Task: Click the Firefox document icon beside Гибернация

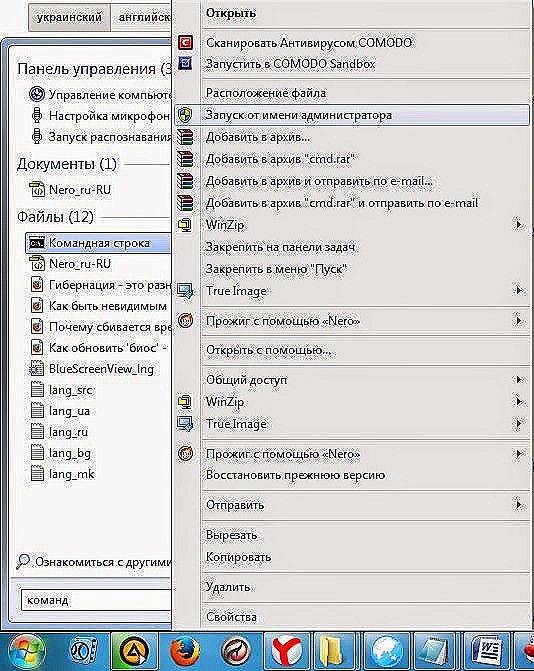Action: click(37, 285)
